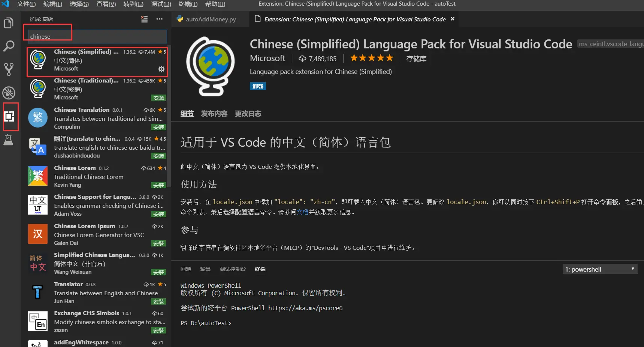The width and height of the screenshot is (644, 347).
Task: Select the Extension: Chinese Language Pack editor tab
Action: click(x=354, y=19)
